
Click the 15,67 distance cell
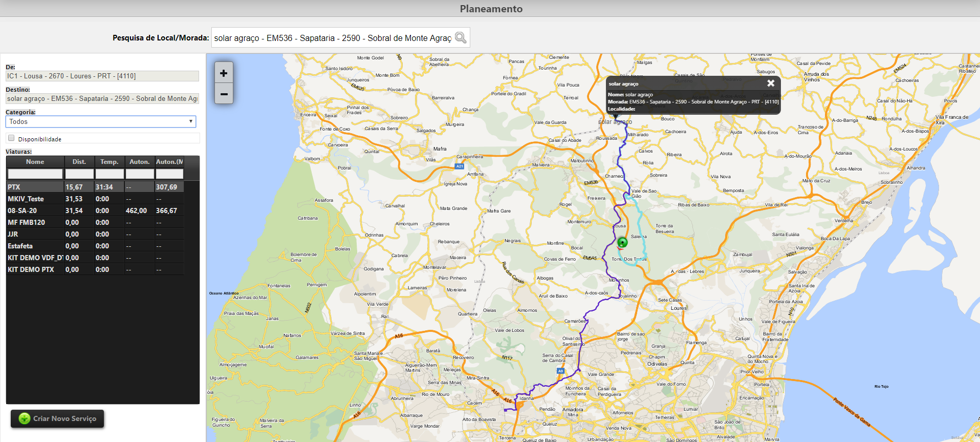pos(79,187)
